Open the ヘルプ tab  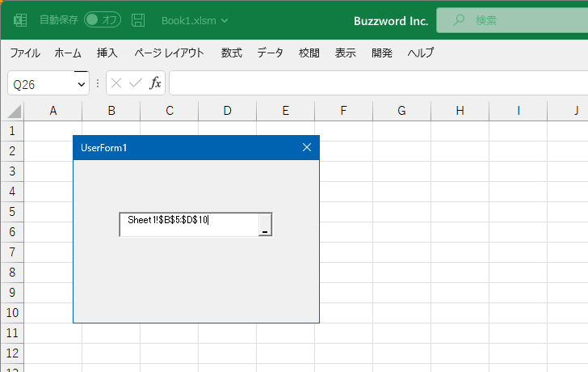point(421,53)
